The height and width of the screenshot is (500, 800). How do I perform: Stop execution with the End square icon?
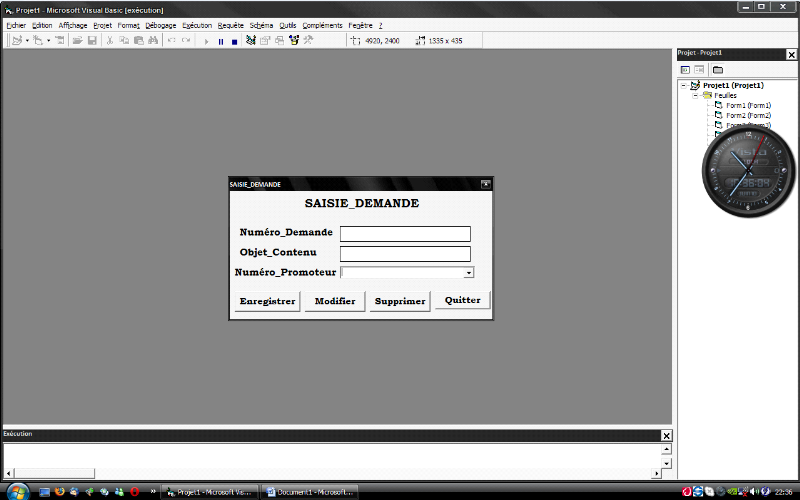(x=235, y=41)
